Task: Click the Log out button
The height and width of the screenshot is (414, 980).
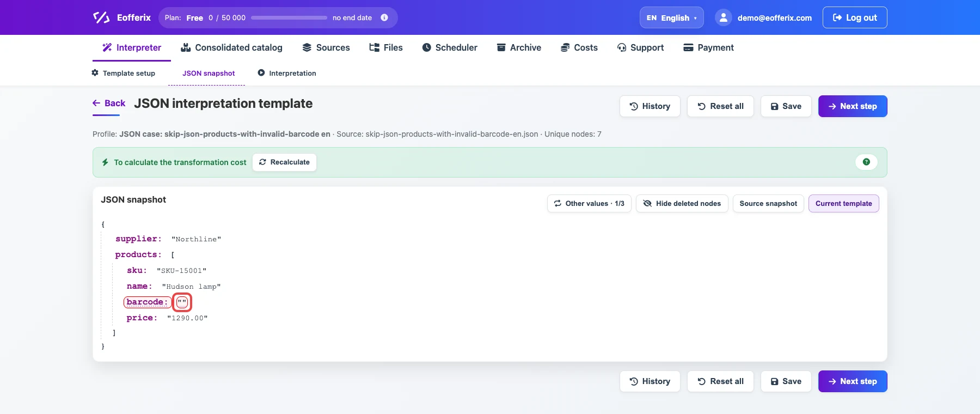Action: click(855, 17)
